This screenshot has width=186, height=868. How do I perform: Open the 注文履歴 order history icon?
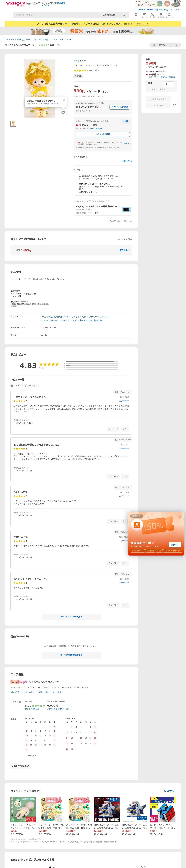(x=152, y=14)
